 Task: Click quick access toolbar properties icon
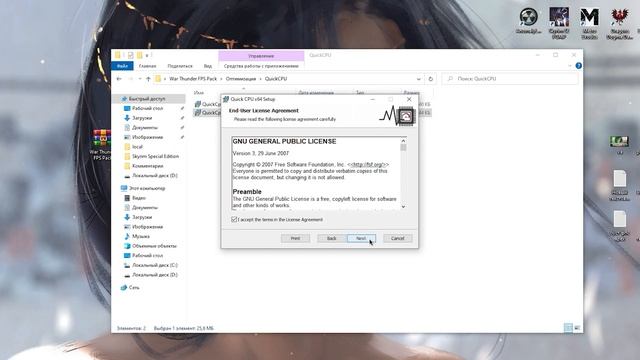(130, 55)
